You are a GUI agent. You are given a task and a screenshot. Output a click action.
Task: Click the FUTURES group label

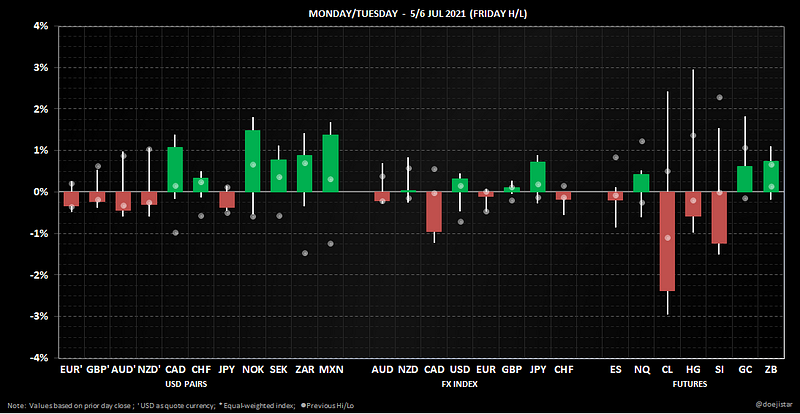[x=690, y=383]
